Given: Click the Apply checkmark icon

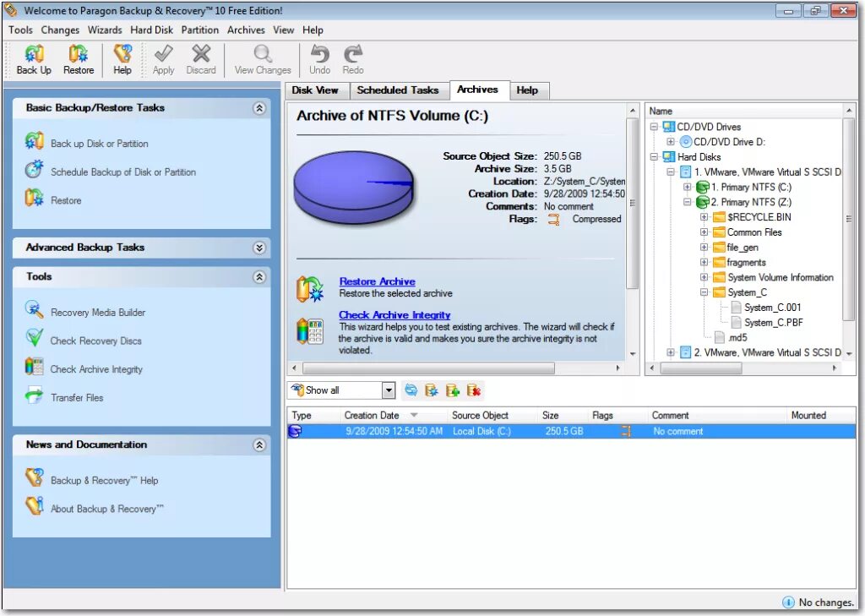Looking at the screenshot, I should [x=163, y=54].
